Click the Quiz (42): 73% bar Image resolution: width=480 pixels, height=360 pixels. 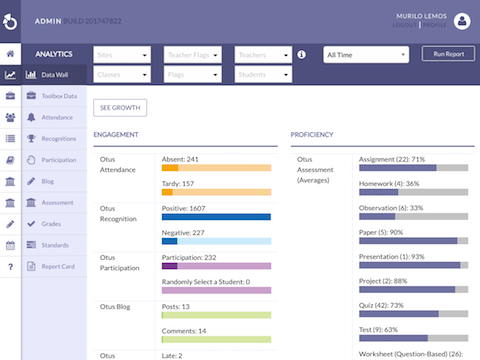click(413, 314)
